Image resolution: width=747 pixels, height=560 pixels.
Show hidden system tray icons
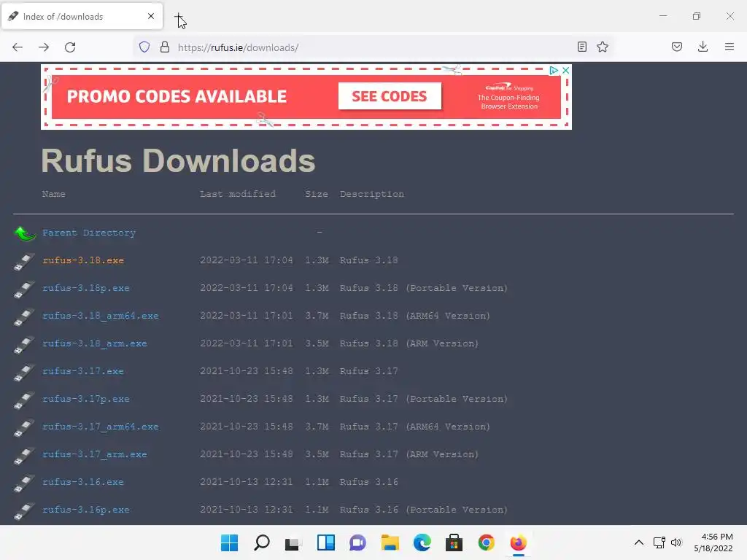tap(639, 542)
